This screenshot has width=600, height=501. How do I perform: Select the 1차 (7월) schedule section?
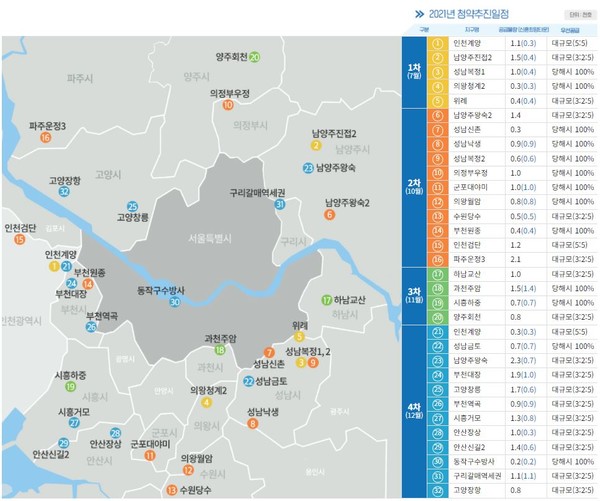[x=414, y=72]
